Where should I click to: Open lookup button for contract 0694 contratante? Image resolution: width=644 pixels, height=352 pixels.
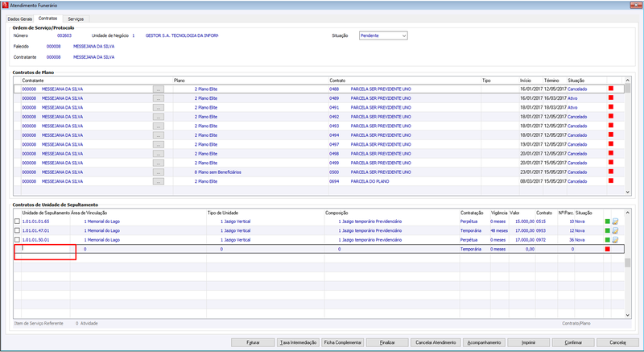[x=158, y=181]
